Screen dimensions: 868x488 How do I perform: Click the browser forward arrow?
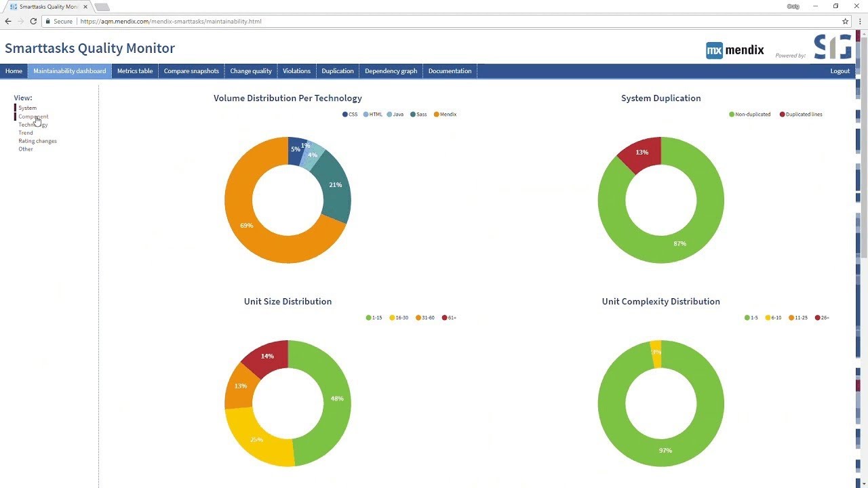click(x=20, y=21)
